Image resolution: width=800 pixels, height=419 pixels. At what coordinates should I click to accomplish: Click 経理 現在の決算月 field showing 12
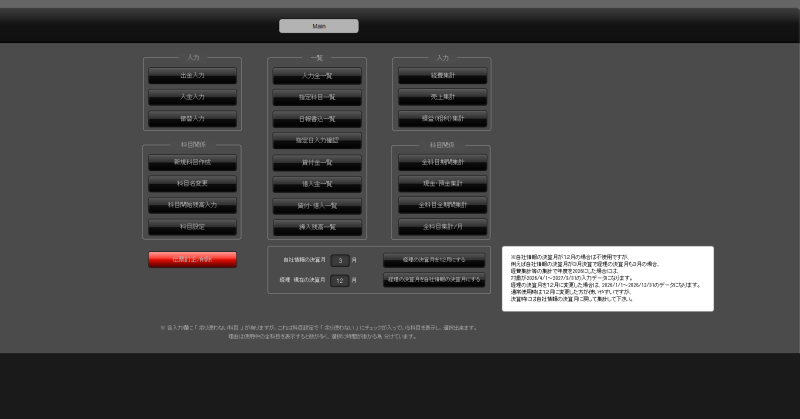[340, 281]
